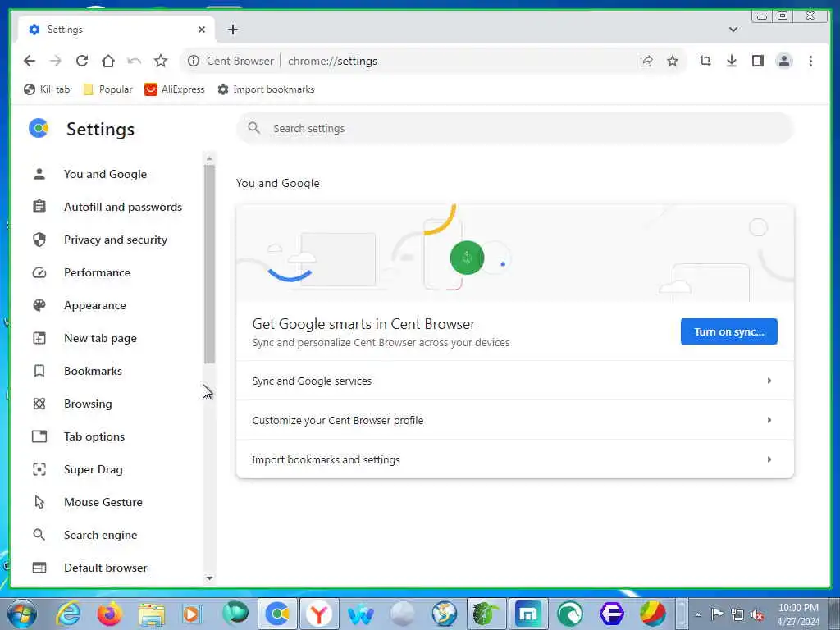Open the three-dot browser menu
The height and width of the screenshot is (630, 840).
pos(810,61)
